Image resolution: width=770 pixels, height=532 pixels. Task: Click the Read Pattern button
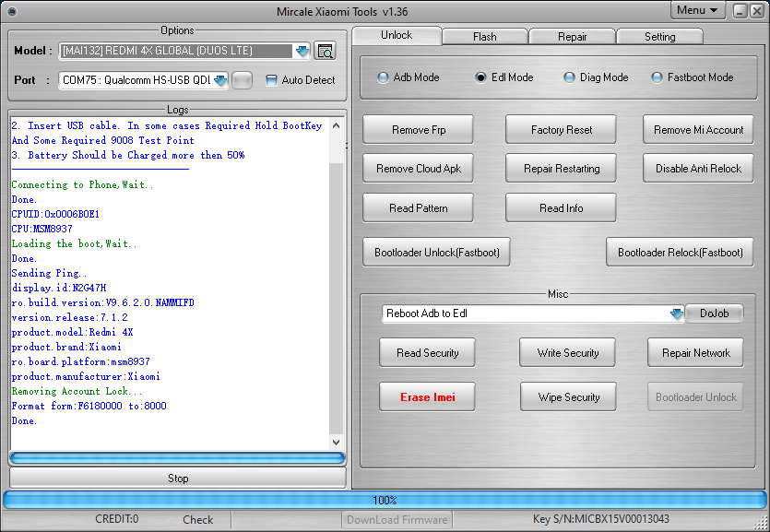[x=419, y=208]
